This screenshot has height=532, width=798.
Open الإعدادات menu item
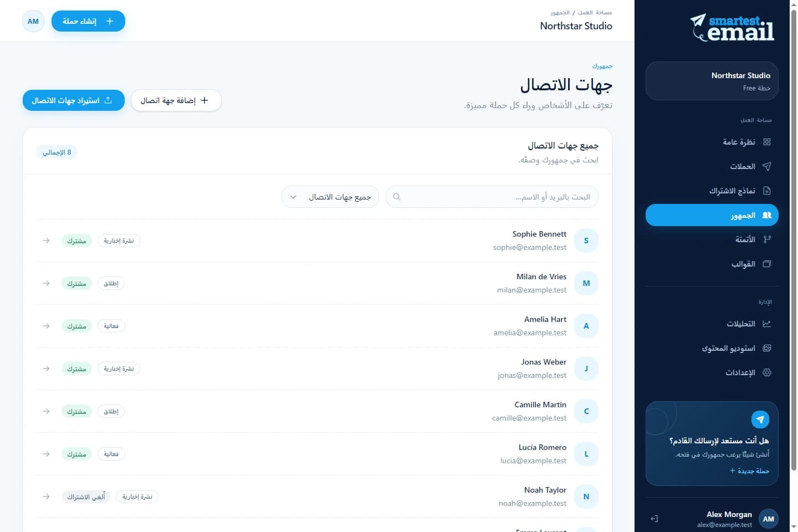point(712,372)
